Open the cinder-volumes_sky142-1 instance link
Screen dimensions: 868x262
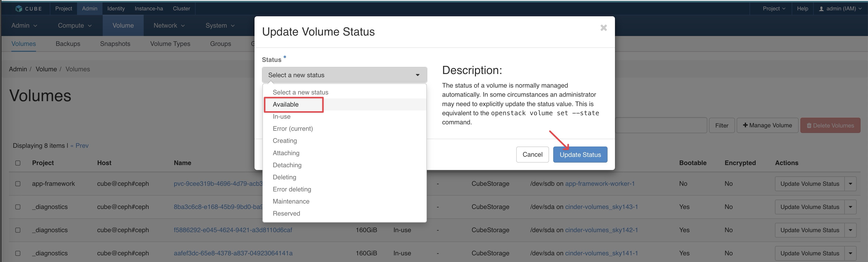point(601,230)
